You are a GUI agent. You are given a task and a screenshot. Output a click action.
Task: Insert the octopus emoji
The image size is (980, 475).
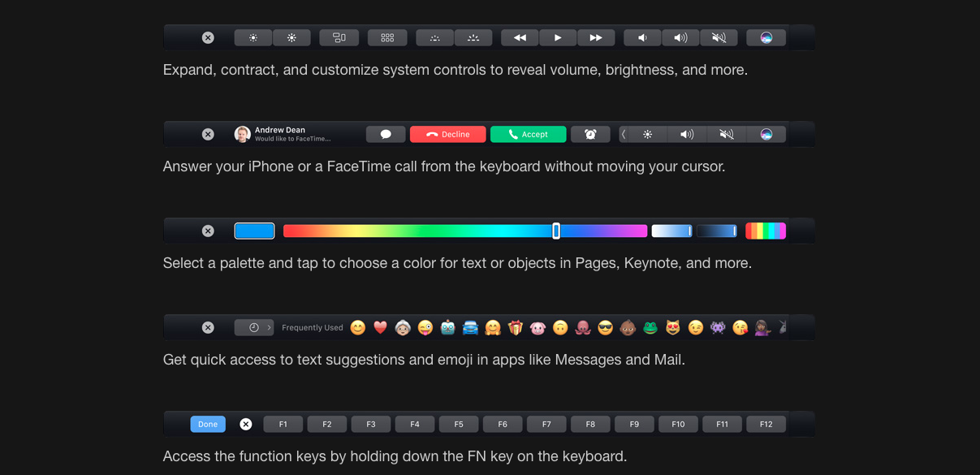click(583, 327)
